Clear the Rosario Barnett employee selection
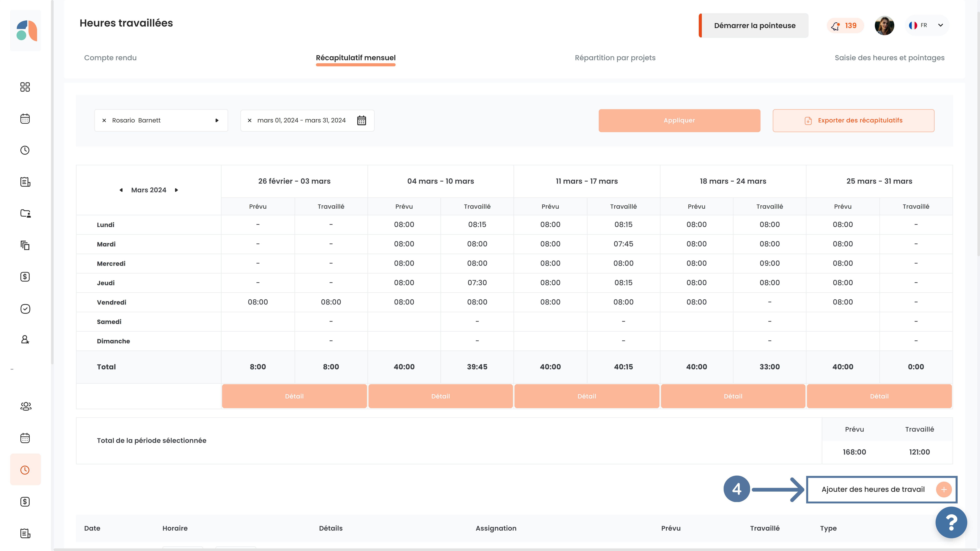Image resolution: width=980 pixels, height=551 pixels. (x=104, y=120)
